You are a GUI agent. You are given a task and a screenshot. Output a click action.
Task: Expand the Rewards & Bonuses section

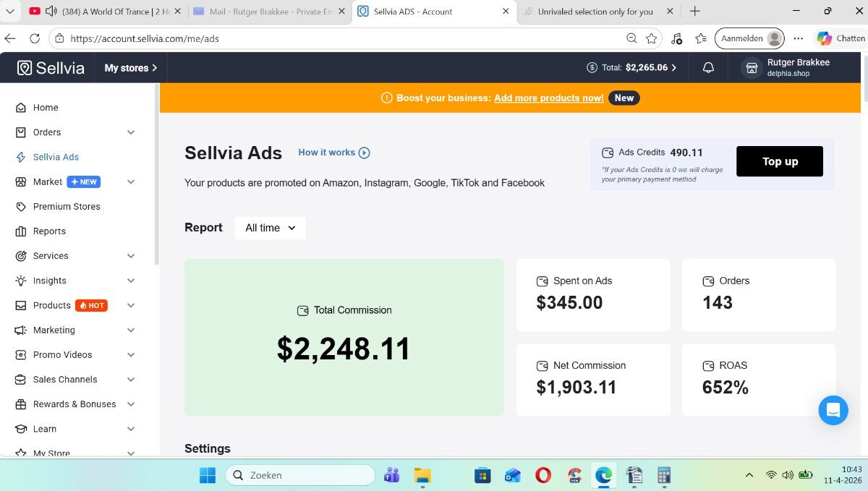pyautogui.click(x=131, y=404)
